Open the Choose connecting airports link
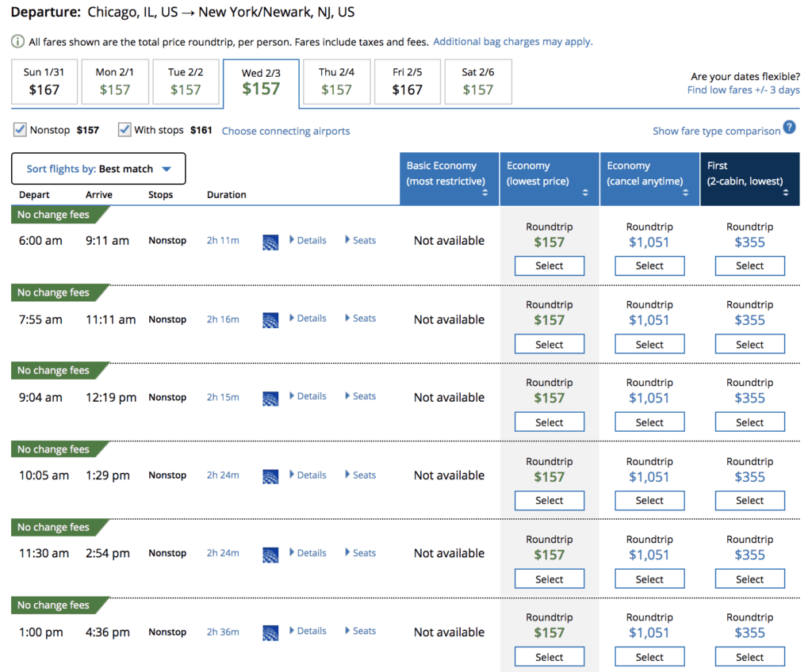The image size is (812, 672). pos(285,129)
